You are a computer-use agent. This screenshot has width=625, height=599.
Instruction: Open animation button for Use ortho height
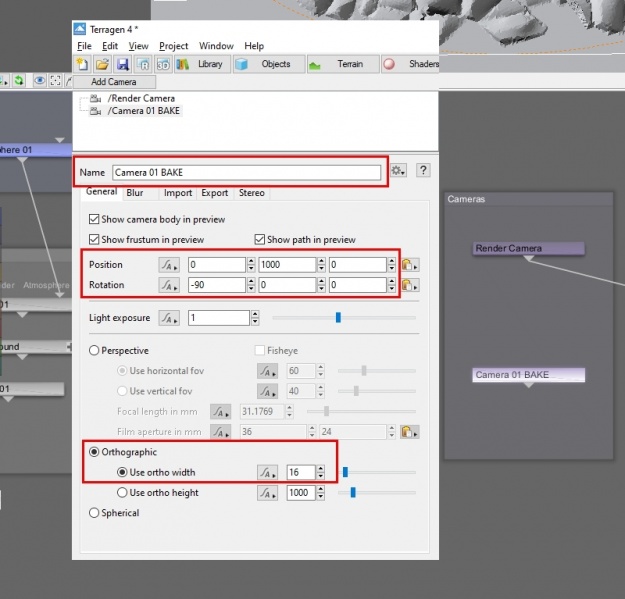tap(267, 493)
